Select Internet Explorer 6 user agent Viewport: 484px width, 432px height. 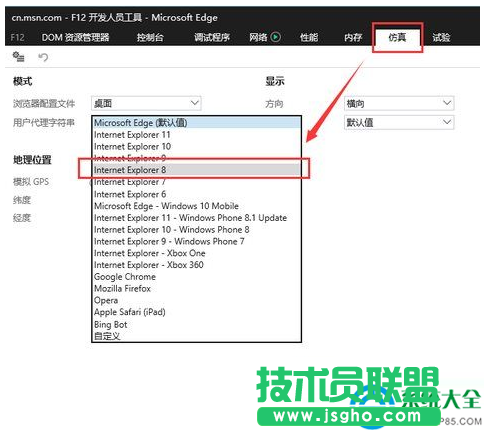[x=197, y=194]
